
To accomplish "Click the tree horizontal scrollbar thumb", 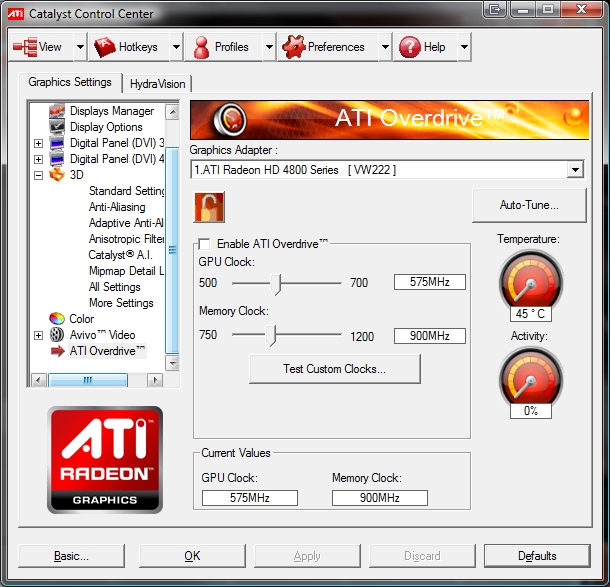I will (88, 380).
